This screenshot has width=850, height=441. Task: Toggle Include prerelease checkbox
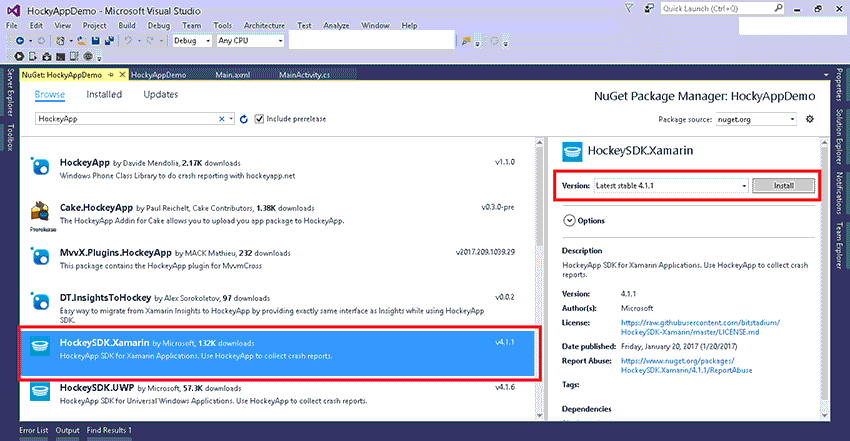(260, 119)
